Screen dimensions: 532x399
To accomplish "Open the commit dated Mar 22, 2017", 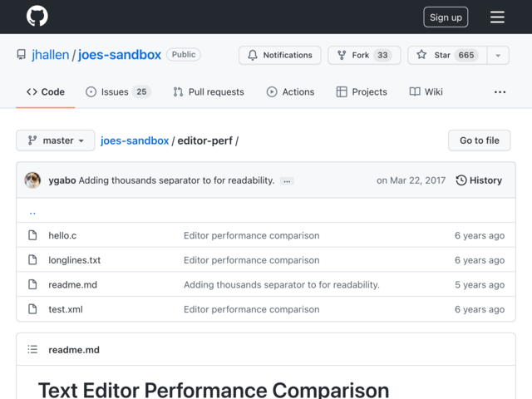I will 411,180.
